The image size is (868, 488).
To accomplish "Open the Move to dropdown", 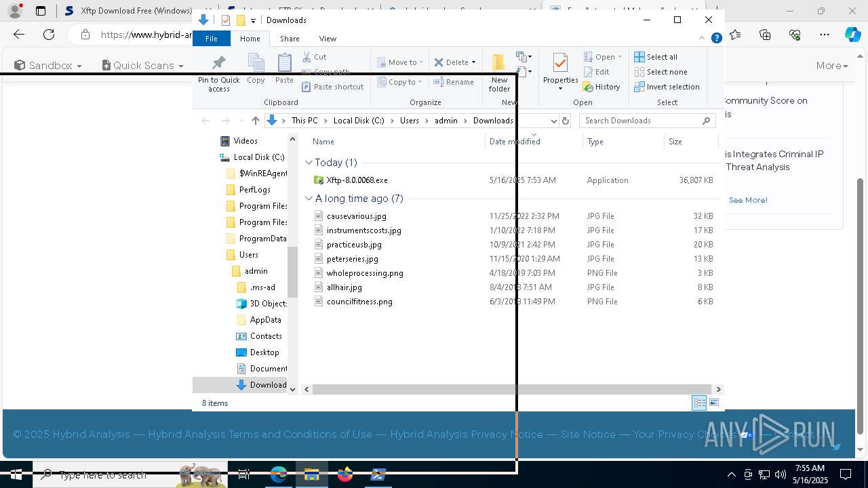I will (x=400, y=62).
